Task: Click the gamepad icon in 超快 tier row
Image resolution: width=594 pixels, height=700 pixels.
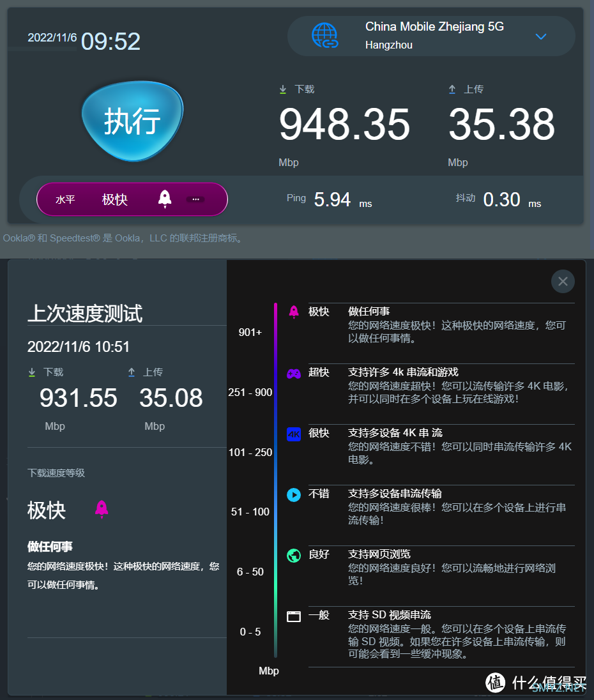Action: point(294,373)
